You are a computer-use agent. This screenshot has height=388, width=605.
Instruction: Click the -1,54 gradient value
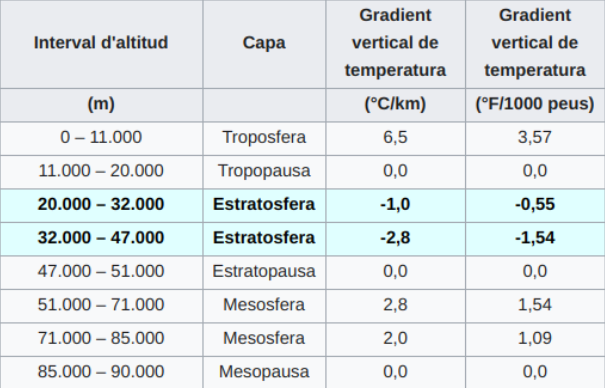coord(535,238)
